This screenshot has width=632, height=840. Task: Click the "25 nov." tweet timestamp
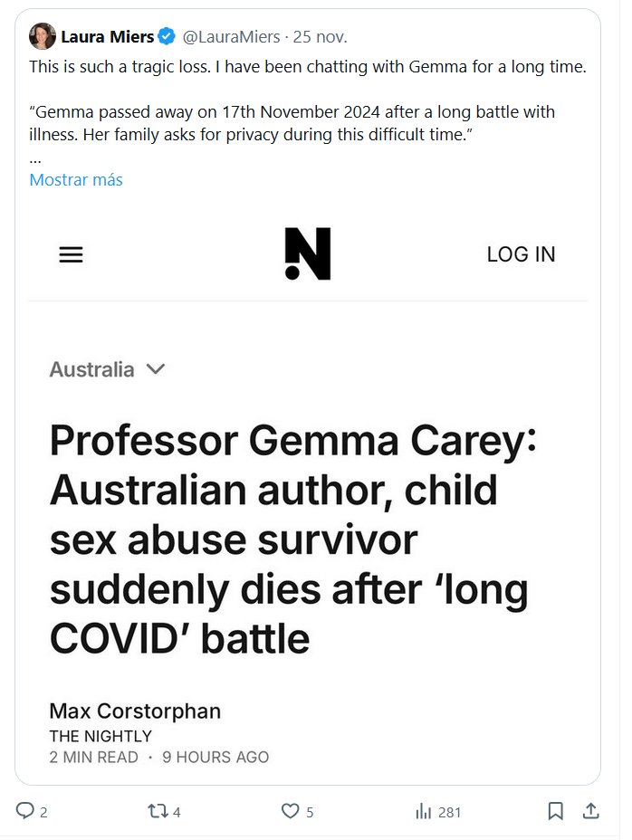click(x=321, y=37)
